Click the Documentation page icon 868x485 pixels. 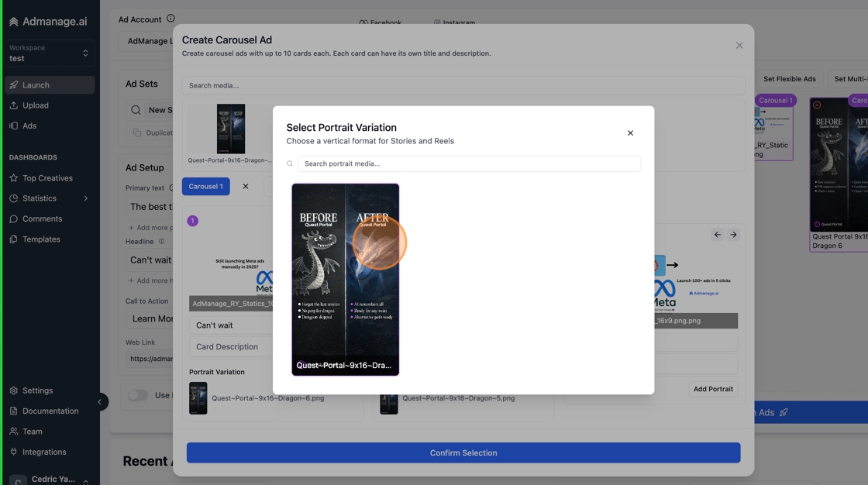coord(14,411)
